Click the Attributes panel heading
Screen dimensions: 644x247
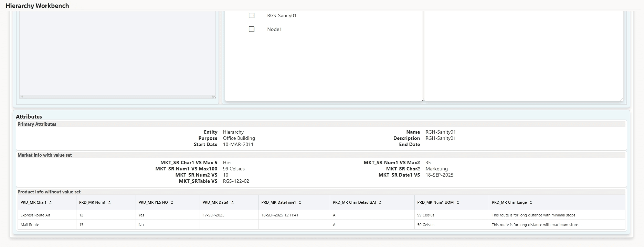point(29,117)
